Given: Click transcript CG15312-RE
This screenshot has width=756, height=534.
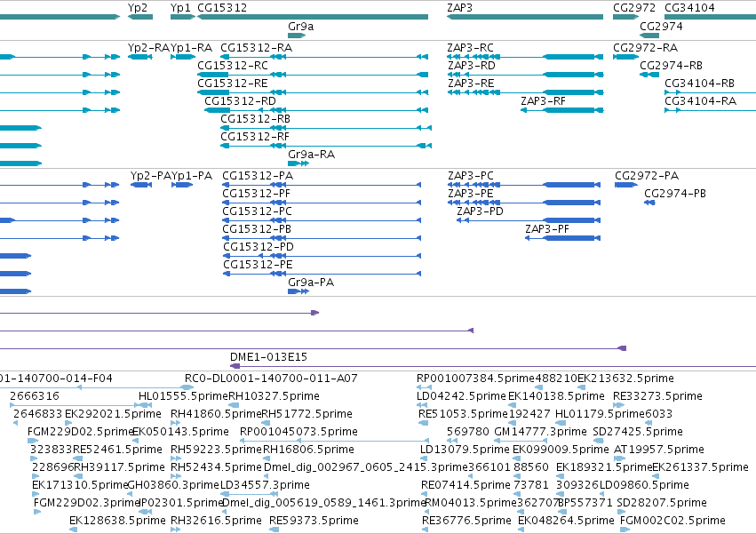Looking at the screenshot, I should pos(233,84).
